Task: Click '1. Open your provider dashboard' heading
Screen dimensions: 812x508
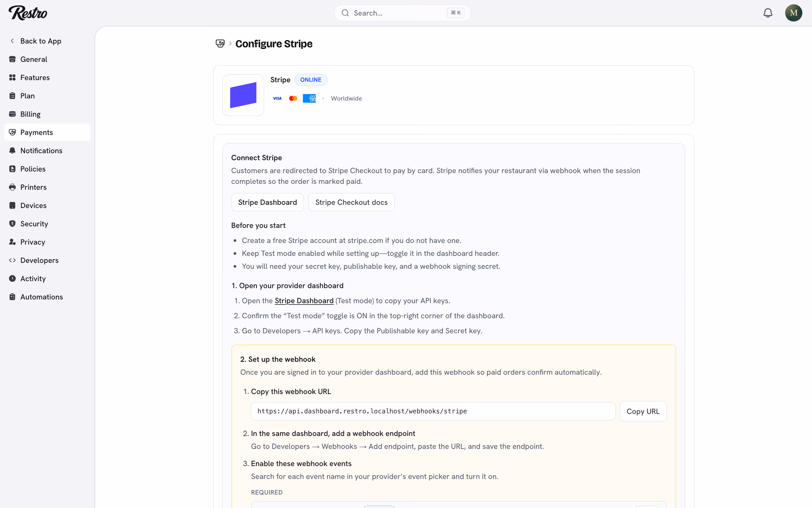Action: [x=288, y=285]
